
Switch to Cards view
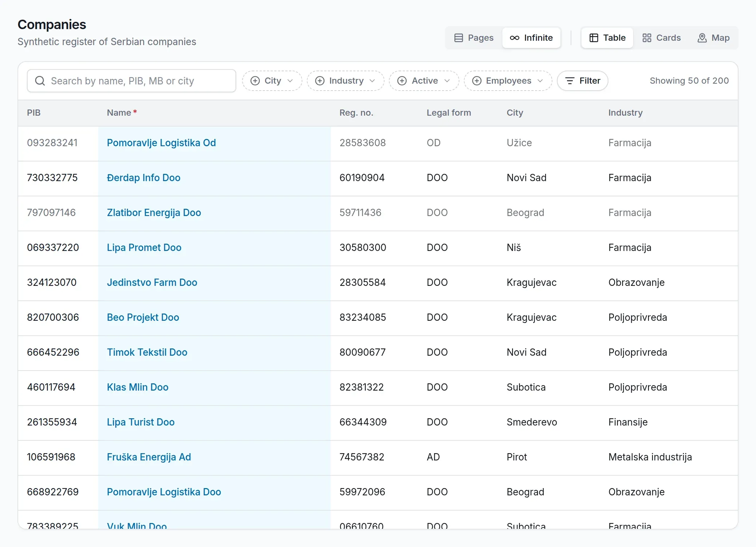661,38
